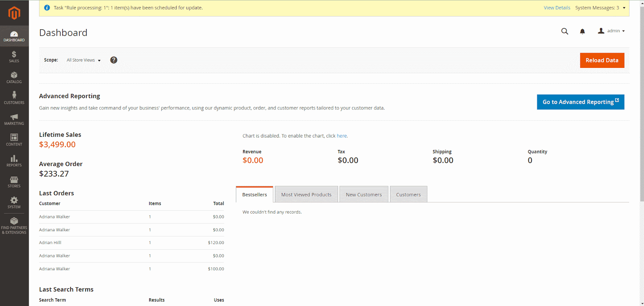Click Go to Advanced Reporting button
Viewport: 644px width, 306px height.
(x=580, y=102)
